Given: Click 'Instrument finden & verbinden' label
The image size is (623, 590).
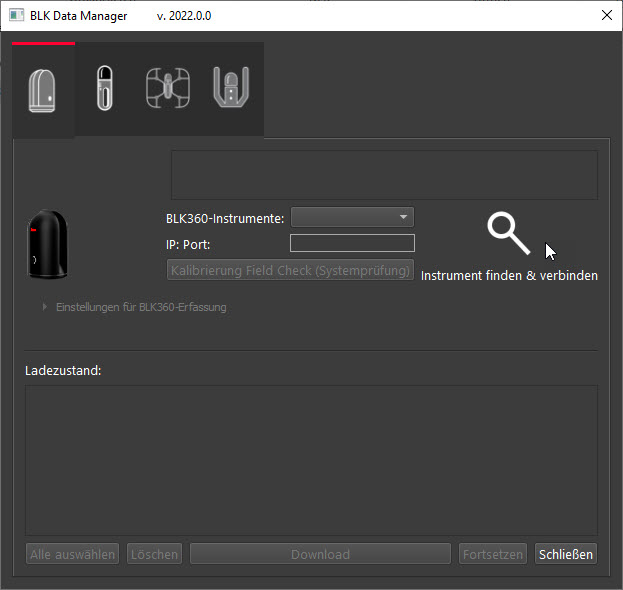Looking at the screenshot, I should [x=509, y=276].
